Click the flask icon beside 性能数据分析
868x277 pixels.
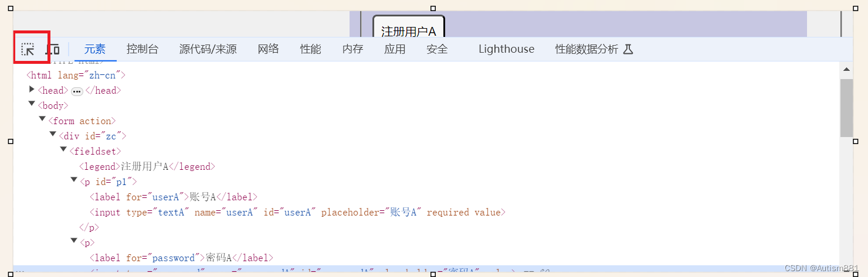[628, 49]
